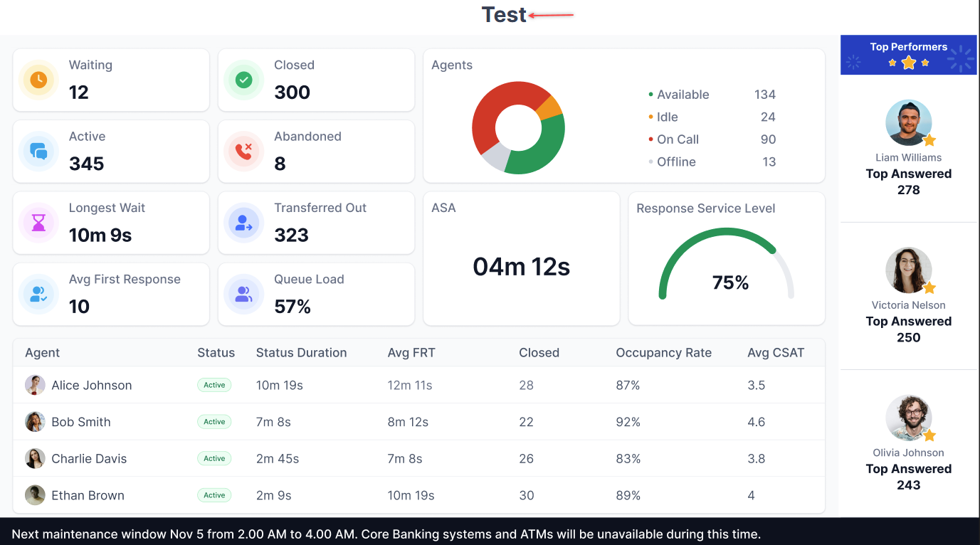Click the Queue Load people icon
Image resolution: width=980 pixels, height=545 pixels.
point(244,294)
